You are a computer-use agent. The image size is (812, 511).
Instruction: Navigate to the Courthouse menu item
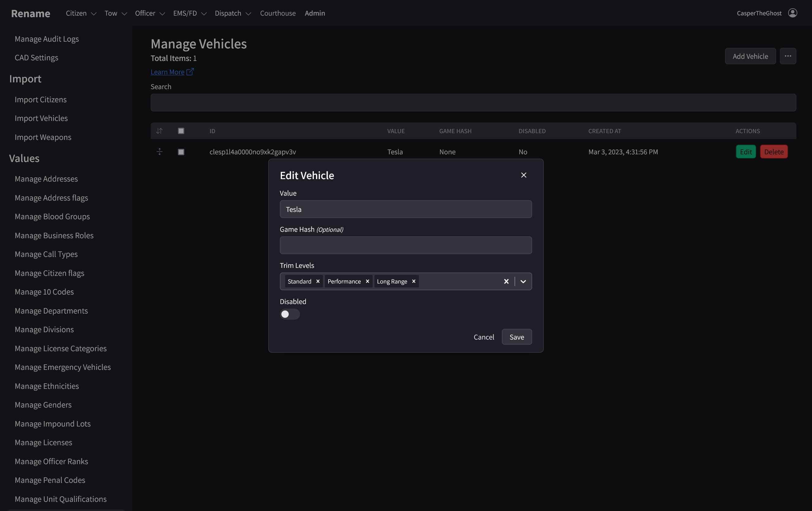(277, 13)
